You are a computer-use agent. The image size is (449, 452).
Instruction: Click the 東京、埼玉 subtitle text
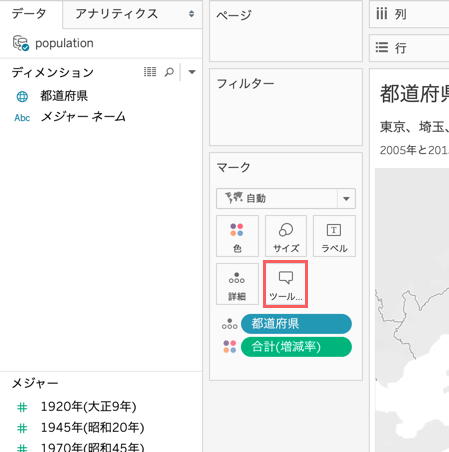(x=414, y=127)
